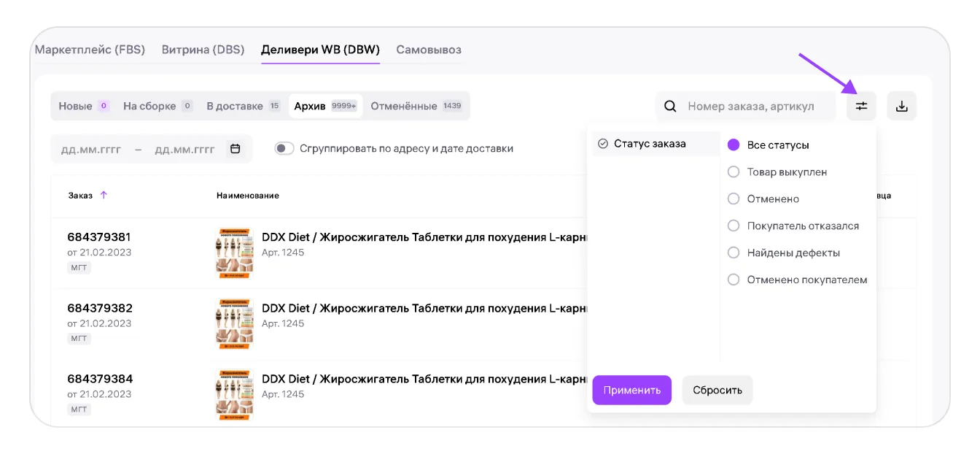Click the 9999+ badge on Архив
Image resolution: width=980 pixels, height=454 pixels.
click(344, 106)
